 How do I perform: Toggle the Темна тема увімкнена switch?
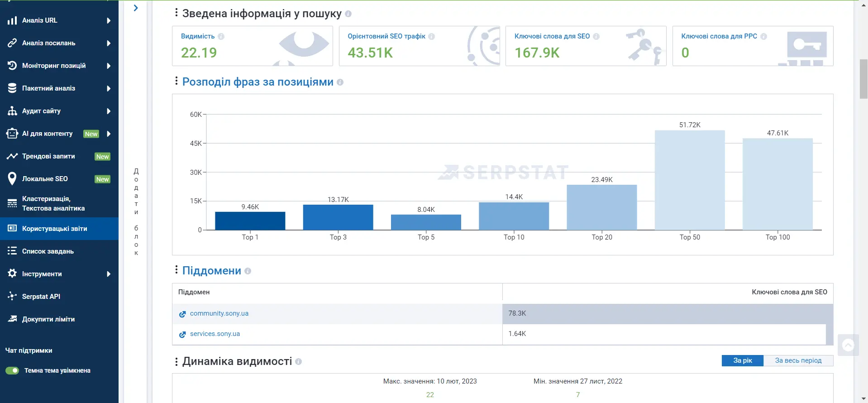[12, 370]
